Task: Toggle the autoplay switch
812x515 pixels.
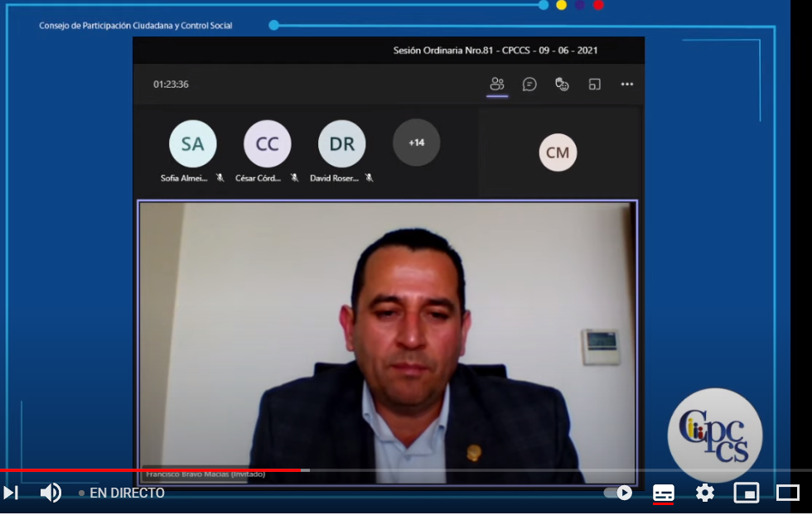Action: tap(618, 493)
